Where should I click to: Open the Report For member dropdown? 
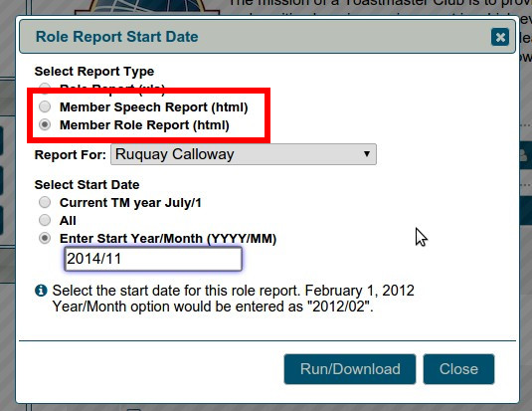tap(244, 154)
